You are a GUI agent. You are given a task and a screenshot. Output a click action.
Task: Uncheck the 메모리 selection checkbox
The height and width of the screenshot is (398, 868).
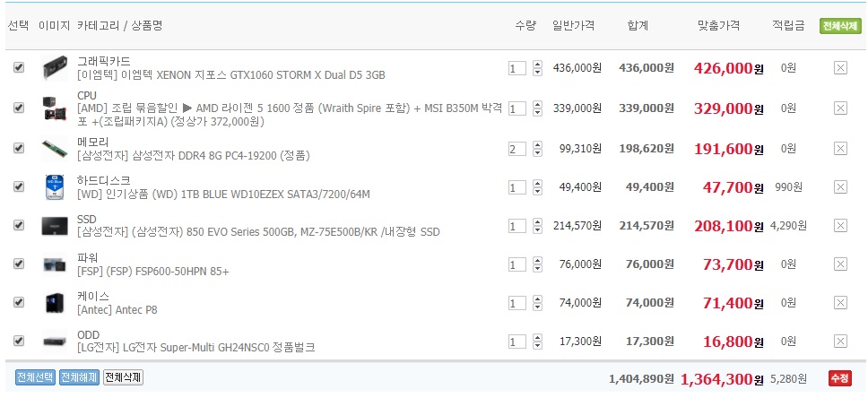[x=19, y=148]
